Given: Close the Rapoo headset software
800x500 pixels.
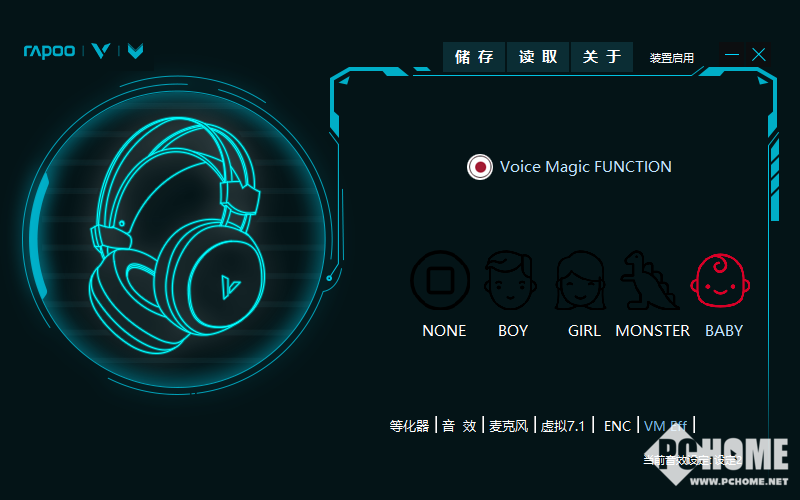Looking at the screenshot, I should tap(759, 55).
